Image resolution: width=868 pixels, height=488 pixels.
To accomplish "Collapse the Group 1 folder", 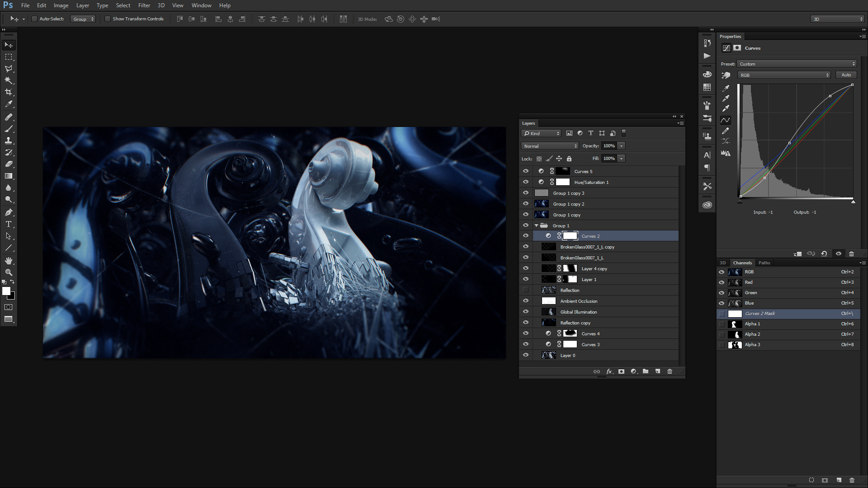I will tap(537, 225).
